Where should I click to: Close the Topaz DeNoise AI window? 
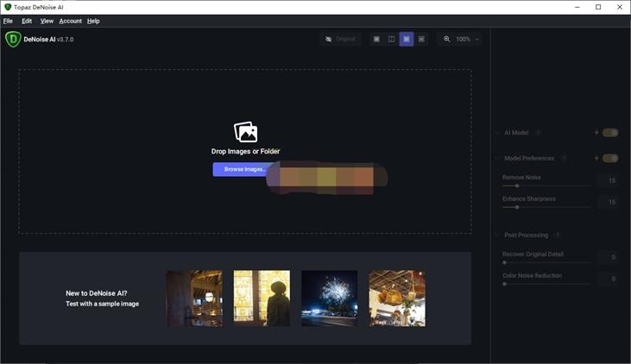(x=620, y=7)
